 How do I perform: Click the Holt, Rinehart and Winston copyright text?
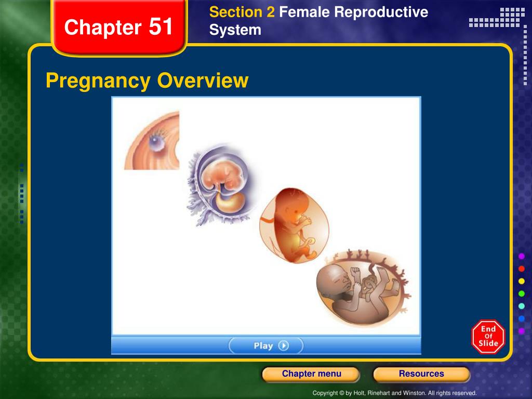(x=394, y=393)
